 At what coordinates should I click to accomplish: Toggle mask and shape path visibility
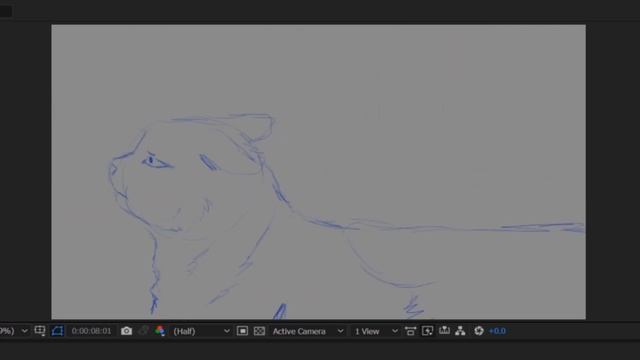pyautogui.click(x=58, y=331)
